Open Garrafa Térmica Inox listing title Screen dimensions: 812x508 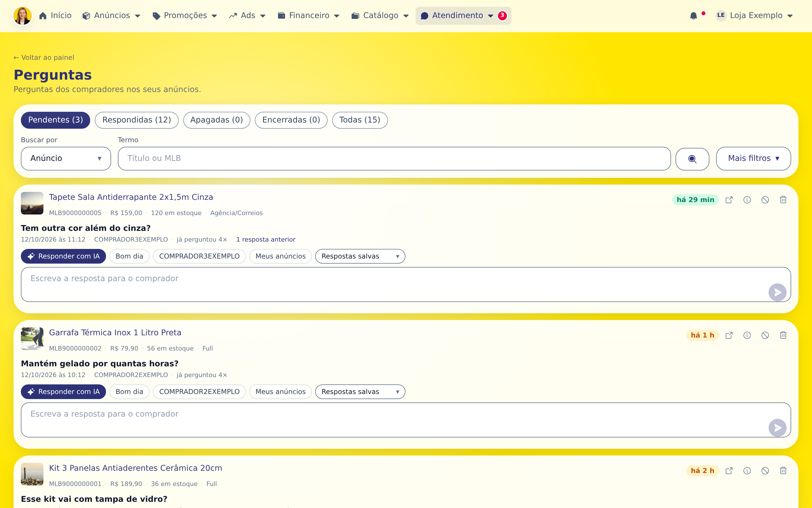(x=115, y=333)
